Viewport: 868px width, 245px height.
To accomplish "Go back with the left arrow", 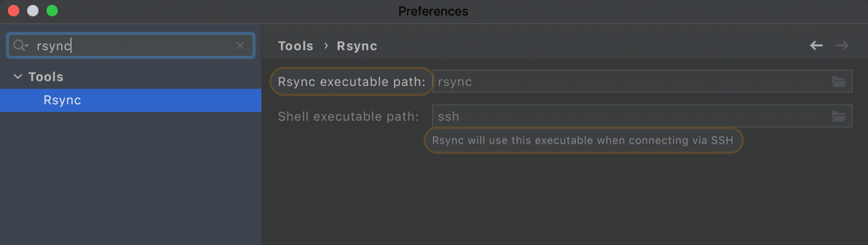I will point(816,46).
